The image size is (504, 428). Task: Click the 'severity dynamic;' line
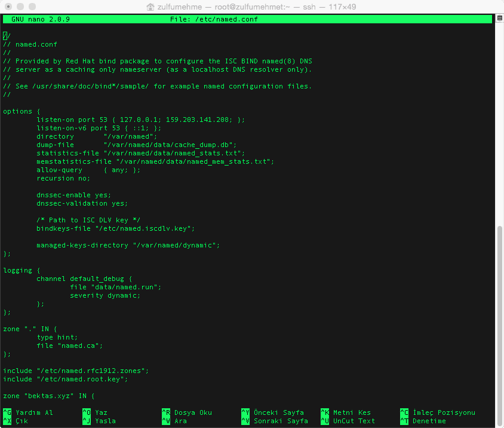[105, 295]
